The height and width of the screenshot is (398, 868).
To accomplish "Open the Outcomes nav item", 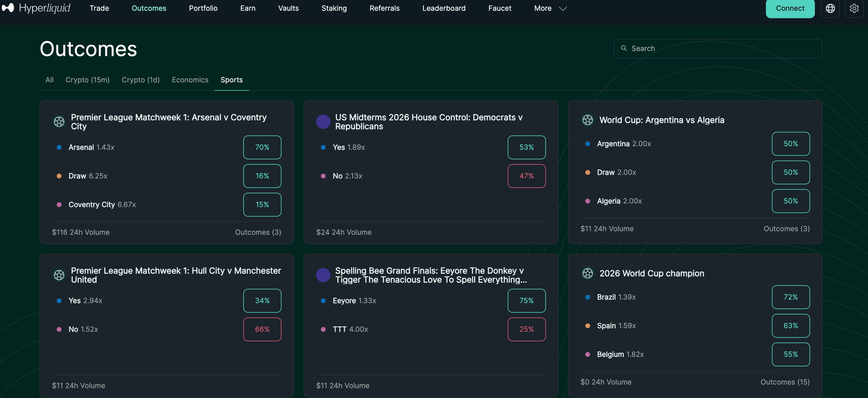I will tap(149, 8).
